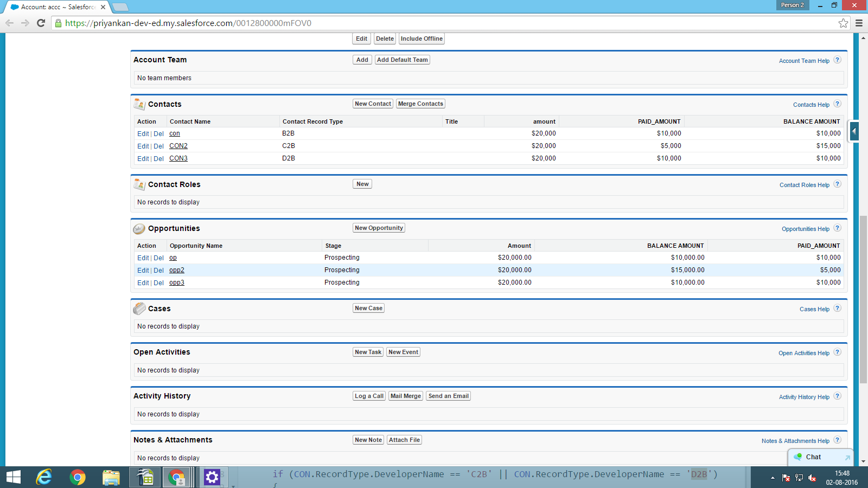
Task: Edit the opp3 opportunity
Action: point(143,283)
